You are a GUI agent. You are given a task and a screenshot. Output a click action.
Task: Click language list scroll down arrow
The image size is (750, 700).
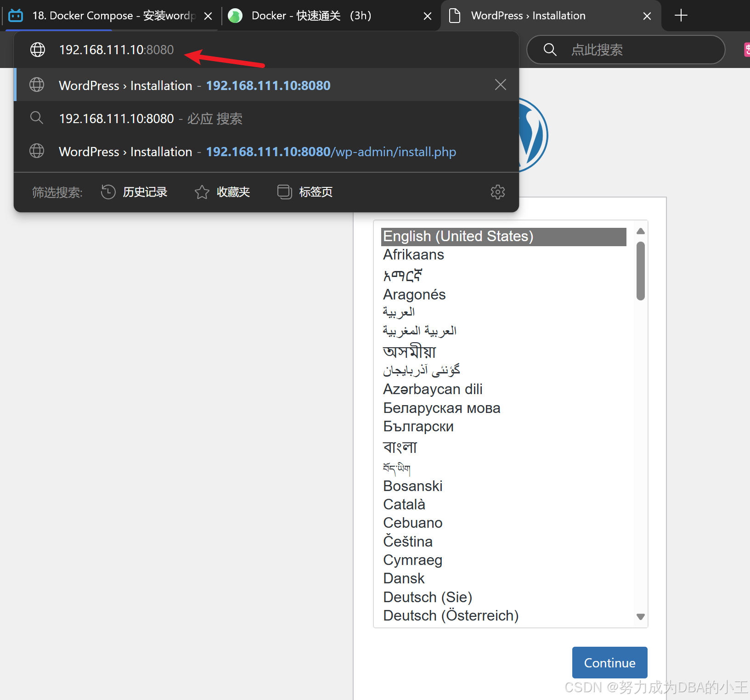pos(641,617)
